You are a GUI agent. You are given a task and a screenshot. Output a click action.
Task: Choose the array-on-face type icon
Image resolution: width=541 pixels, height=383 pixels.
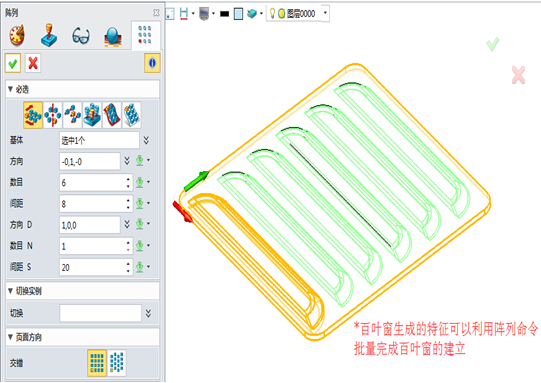(131, 115)
